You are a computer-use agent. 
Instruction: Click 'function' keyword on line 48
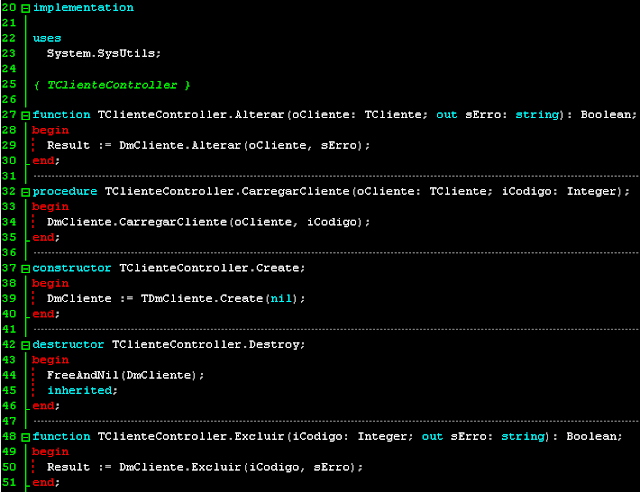(x=61, y=436)
